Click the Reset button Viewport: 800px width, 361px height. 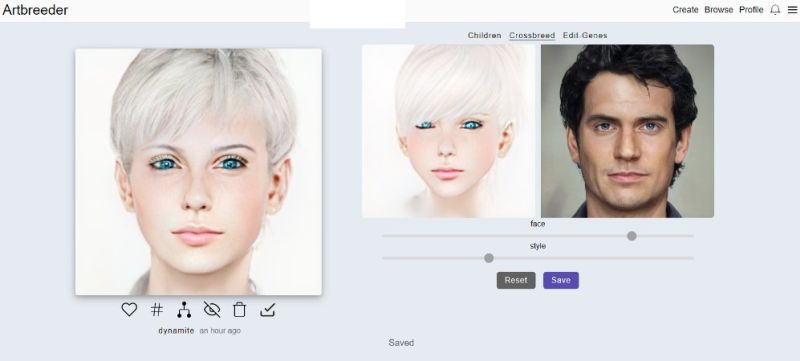pyautogui.click(x=516, y=280)
